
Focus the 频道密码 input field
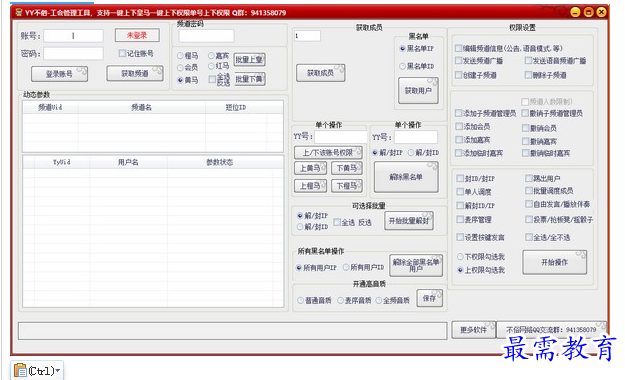click(206, 36)
